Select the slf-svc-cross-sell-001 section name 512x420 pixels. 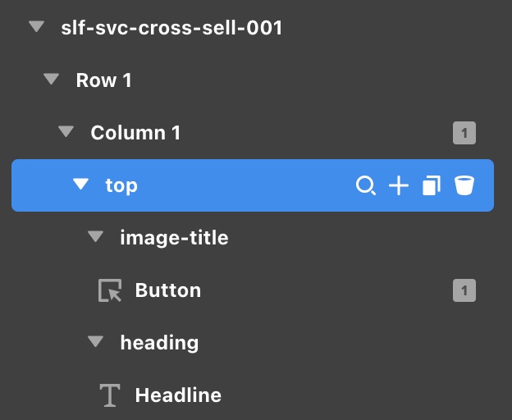171,28
